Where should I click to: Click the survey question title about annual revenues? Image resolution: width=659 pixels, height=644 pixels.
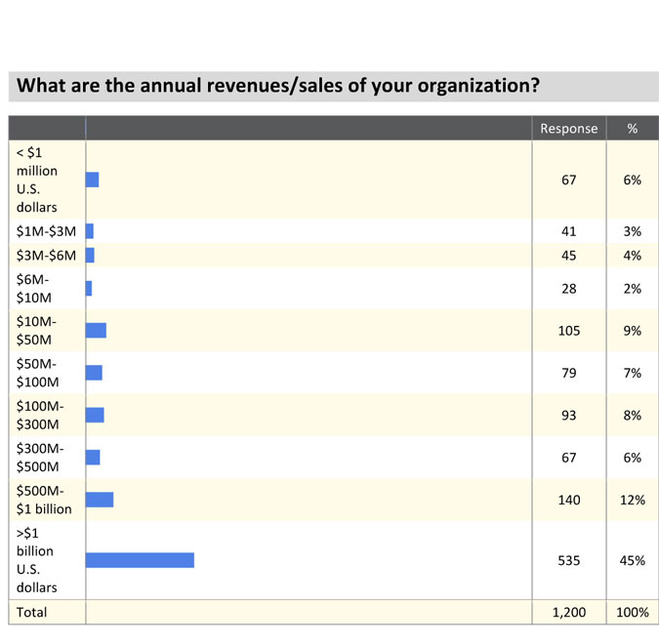(x=278, y=86)
